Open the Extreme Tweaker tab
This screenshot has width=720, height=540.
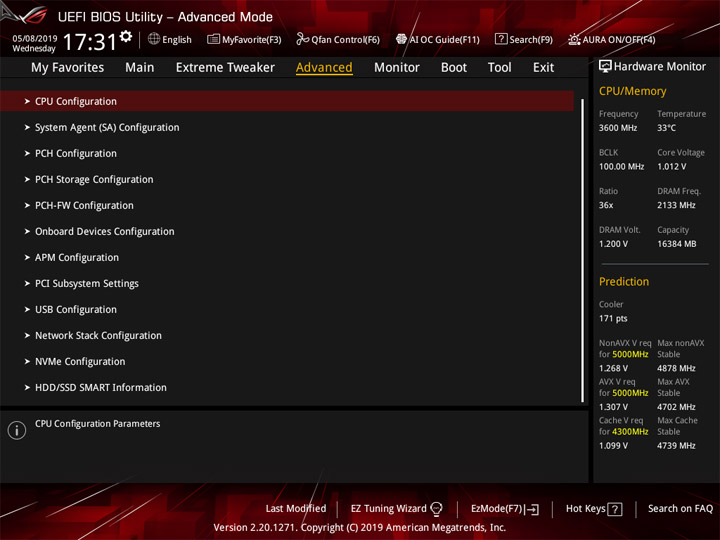[x=225, y=68]
